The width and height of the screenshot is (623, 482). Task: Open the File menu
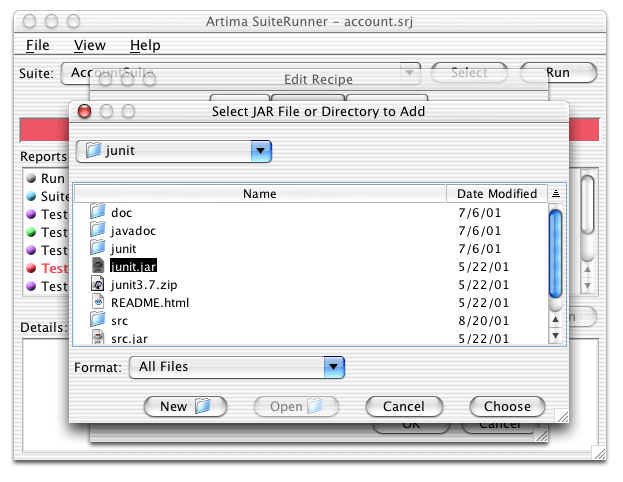(38, 45)
